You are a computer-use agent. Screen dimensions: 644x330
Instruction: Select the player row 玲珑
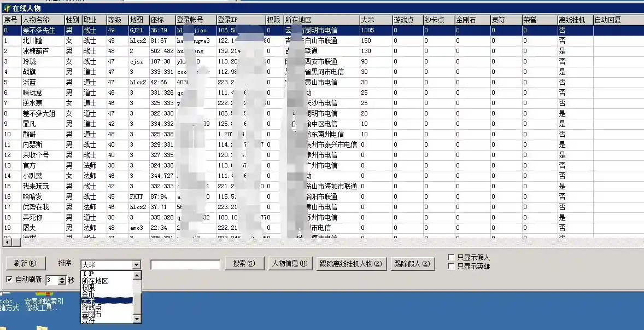click(x=323, y=61)
